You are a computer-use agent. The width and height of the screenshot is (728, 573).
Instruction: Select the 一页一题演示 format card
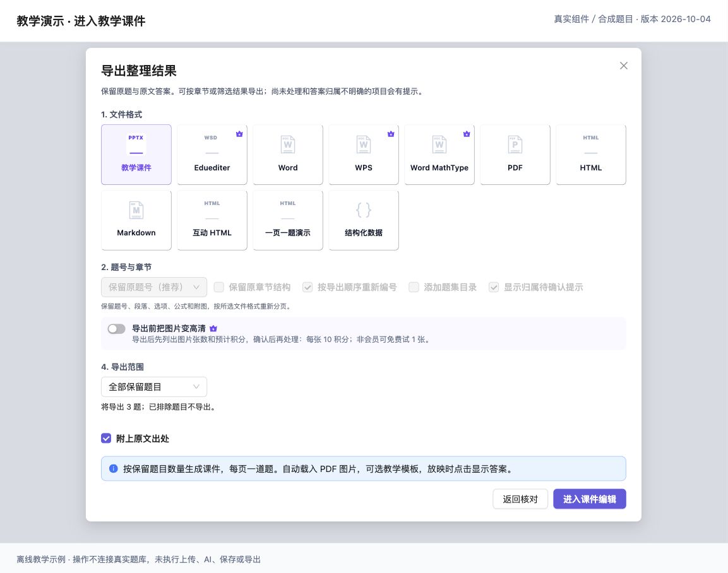click(x=288, y=220)
